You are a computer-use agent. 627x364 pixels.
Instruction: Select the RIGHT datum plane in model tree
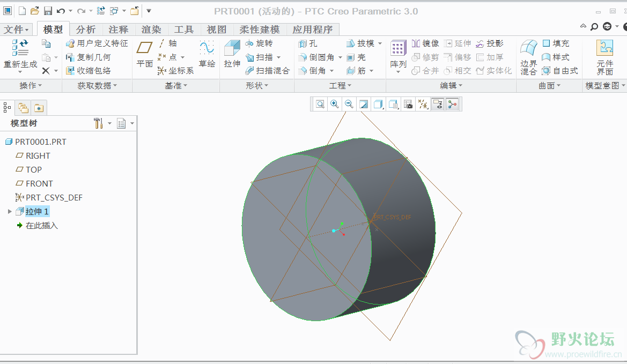pyautogui.click(x=33, y=156)
